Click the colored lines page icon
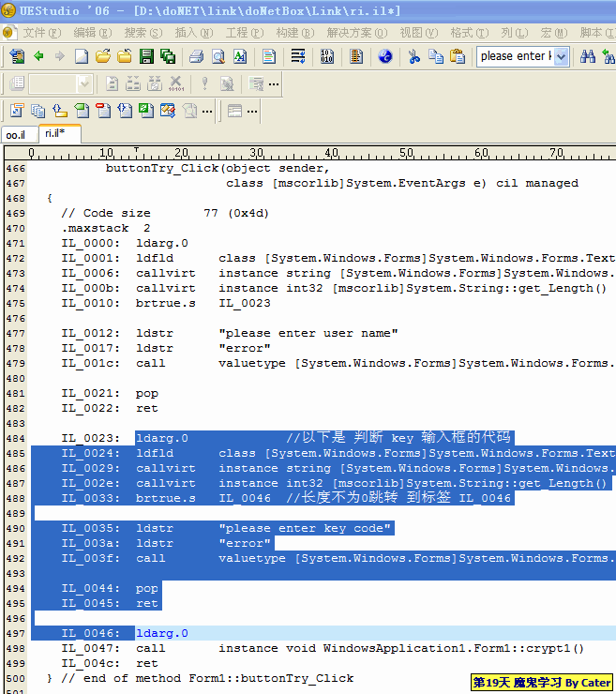 pos(268,56)
